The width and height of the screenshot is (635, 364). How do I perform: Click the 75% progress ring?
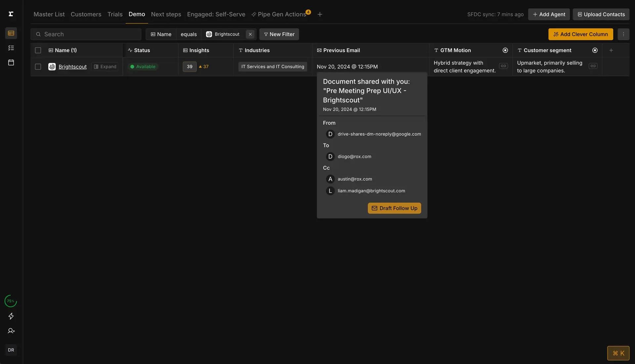(11, 301)
